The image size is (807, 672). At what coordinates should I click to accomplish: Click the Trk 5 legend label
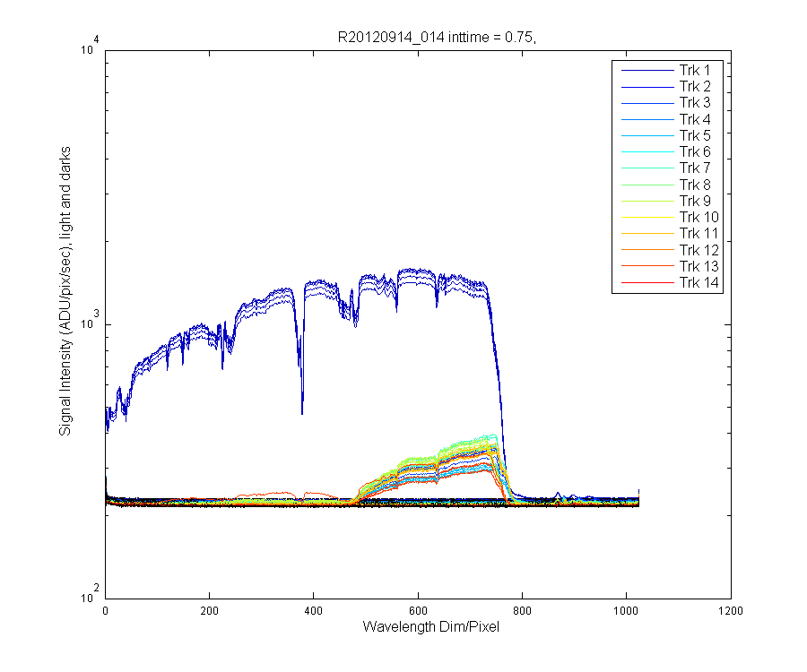pyautogui.click(x=694, y=135)
